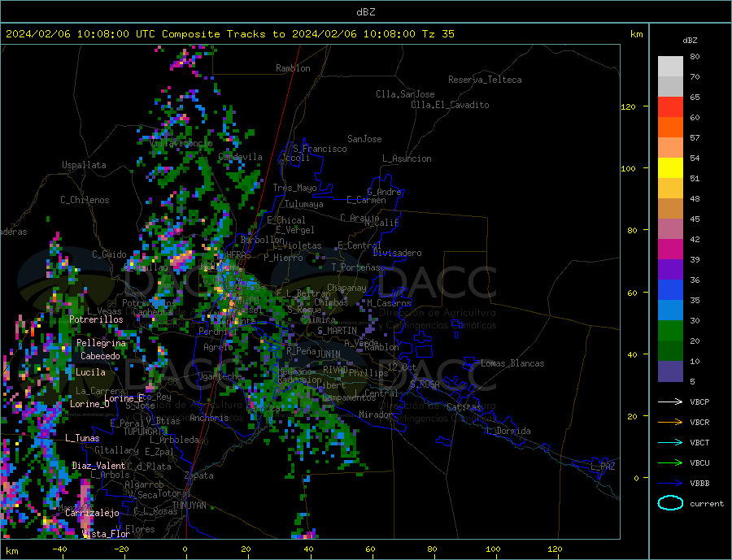Click the 'L_Dormida' map label
The image size is (732, 560).
click(x=510, y=431)
